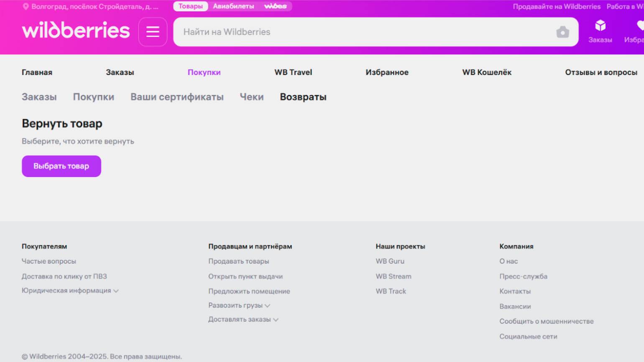644x362 pixels.
Task: Click the Вернуть товар heading
Action: click(x=62, y=124)
